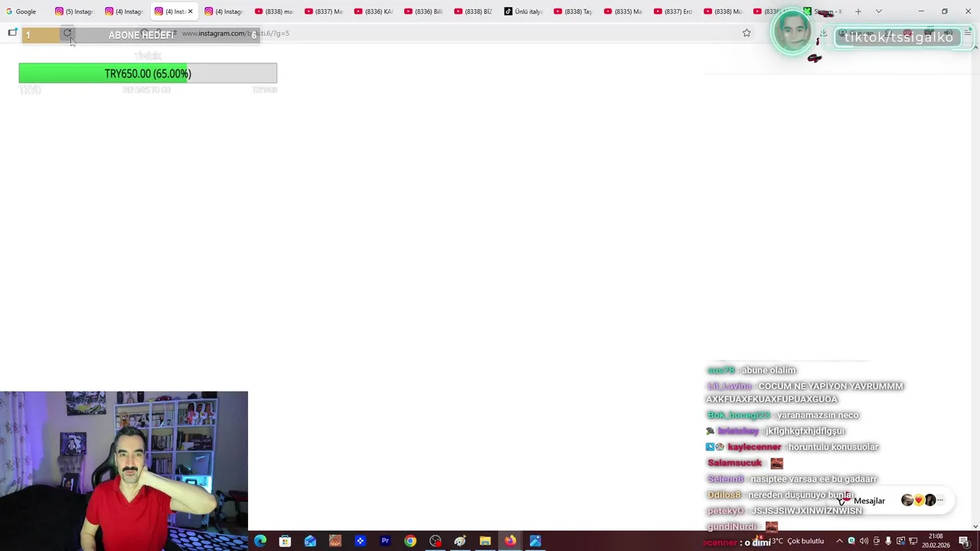Select the YouTube tab titled '(8338) BİZ'

click(473, 11)
